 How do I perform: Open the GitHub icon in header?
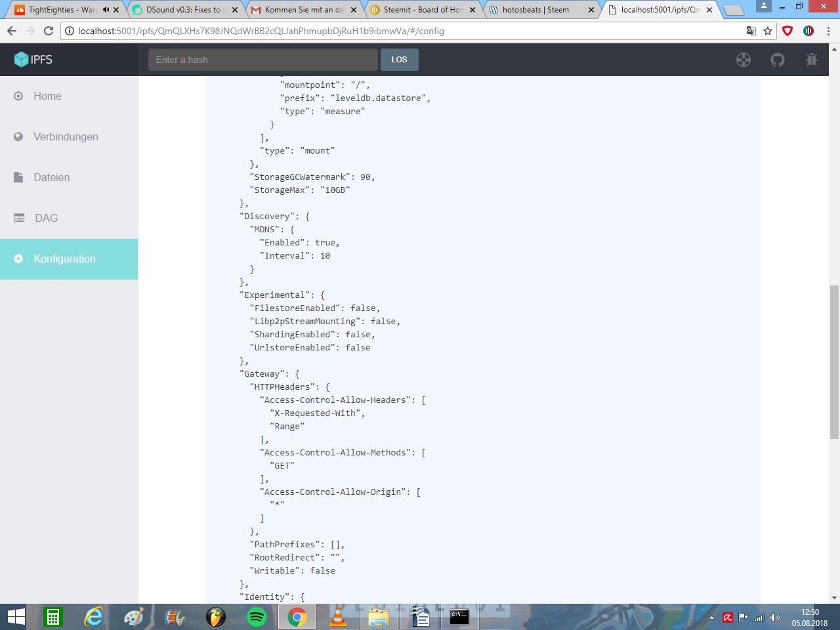(x=778, y=60)
